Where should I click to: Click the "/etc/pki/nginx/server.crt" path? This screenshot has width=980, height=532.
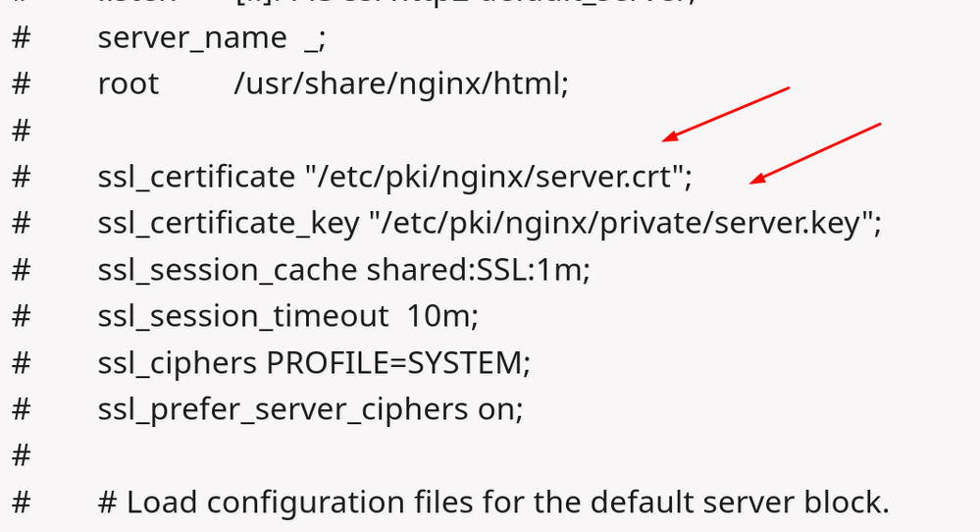pyautogui.click(x=496, y=178)
